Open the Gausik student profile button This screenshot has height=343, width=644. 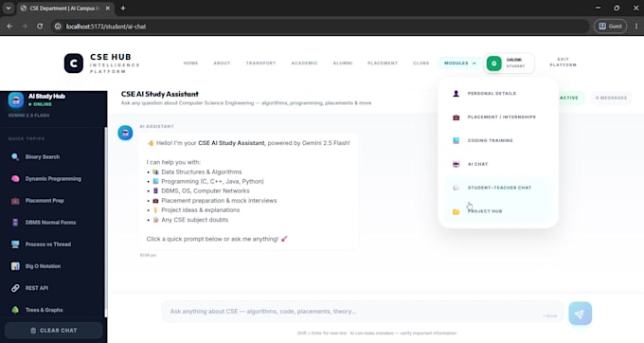[x=510, y=63]
